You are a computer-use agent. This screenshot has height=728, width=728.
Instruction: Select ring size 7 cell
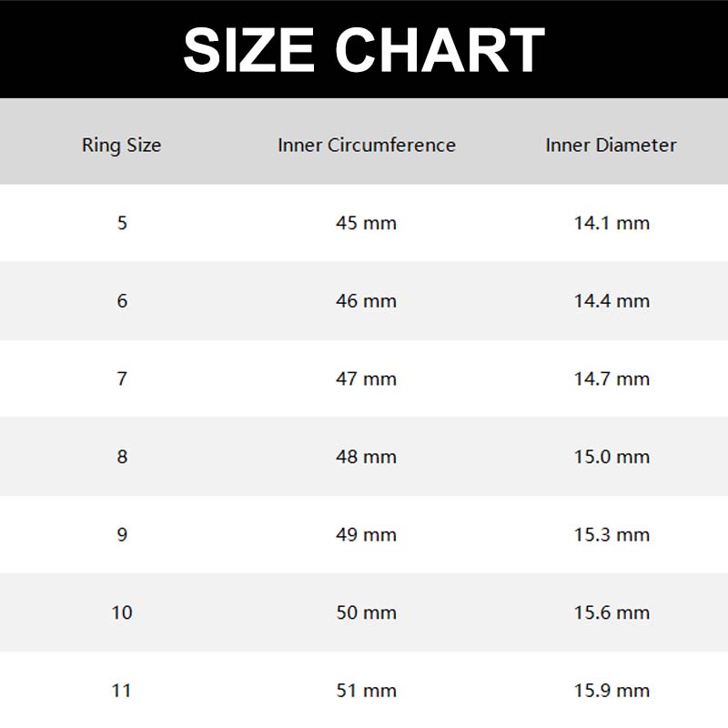point(122,379)
